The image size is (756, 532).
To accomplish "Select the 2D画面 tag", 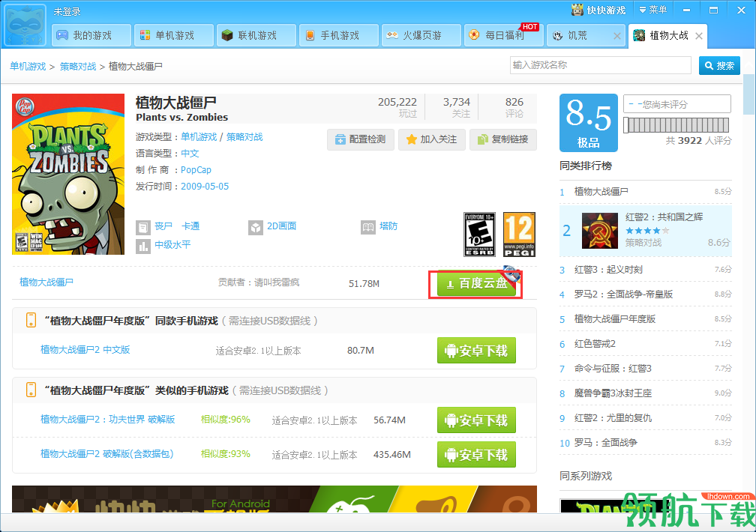I will point(281,226).
